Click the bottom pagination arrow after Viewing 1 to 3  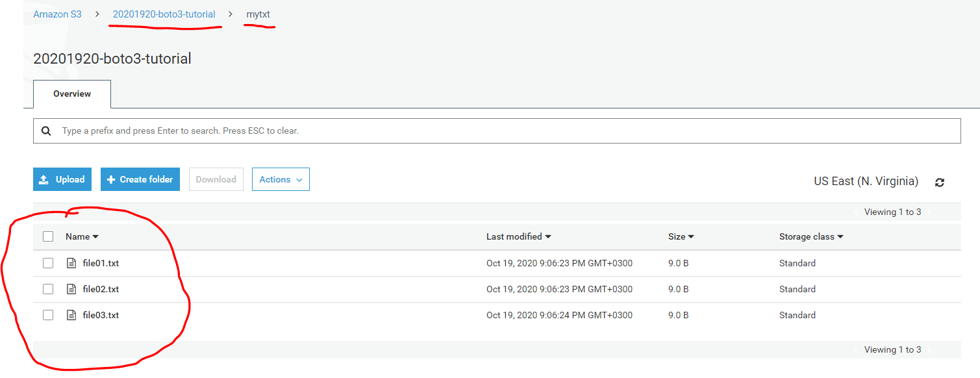(929, 349)
